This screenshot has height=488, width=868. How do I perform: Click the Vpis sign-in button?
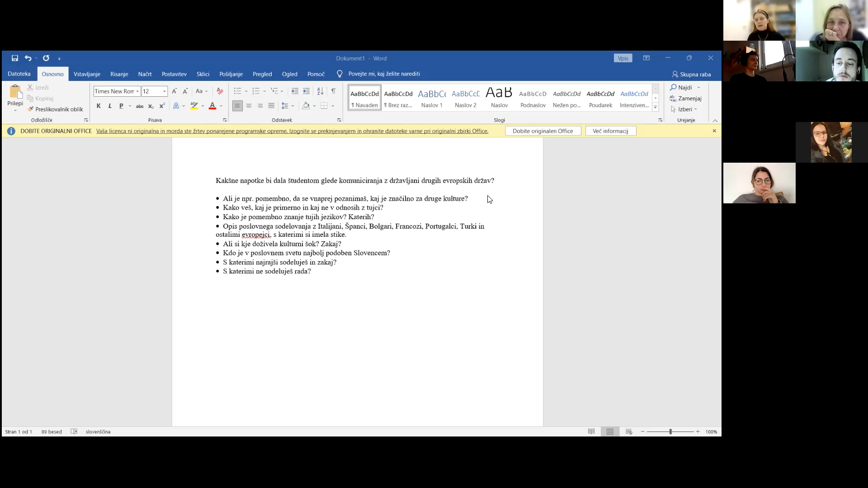[x=623, y=58]
